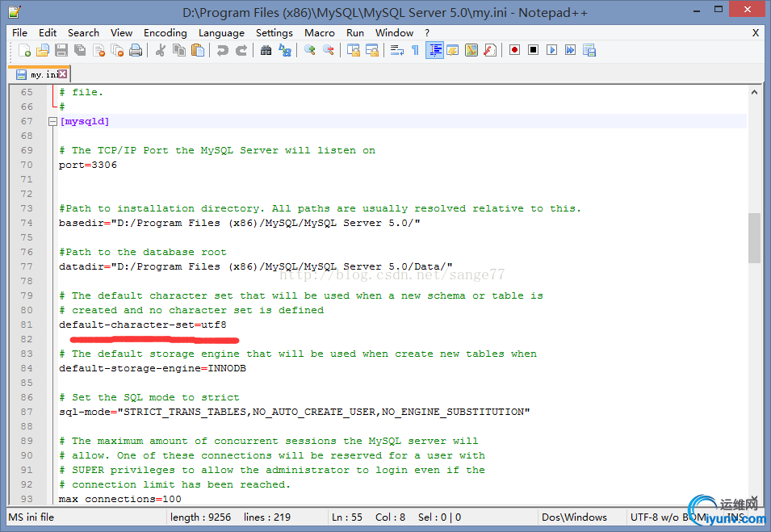771x532 pixels.
Task: Zoom out with the magnifier minus icon
Action: (x=329, y=50)
